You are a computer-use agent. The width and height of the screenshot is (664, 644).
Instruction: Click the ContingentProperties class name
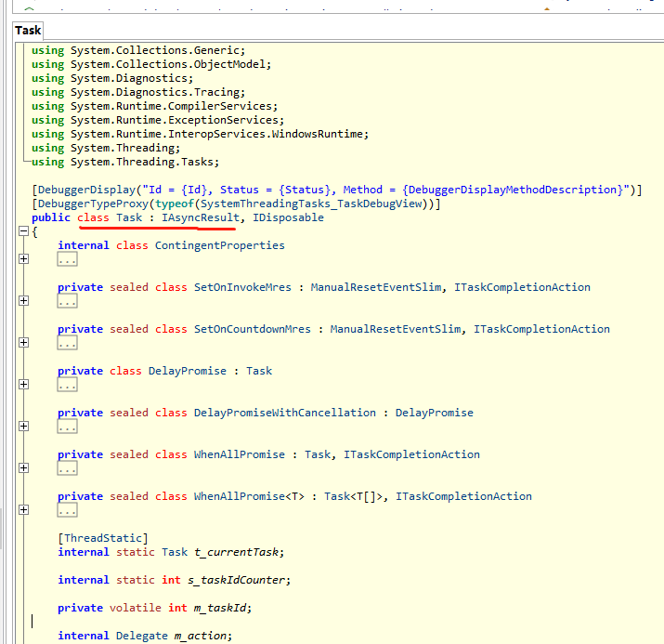(220, 245)
